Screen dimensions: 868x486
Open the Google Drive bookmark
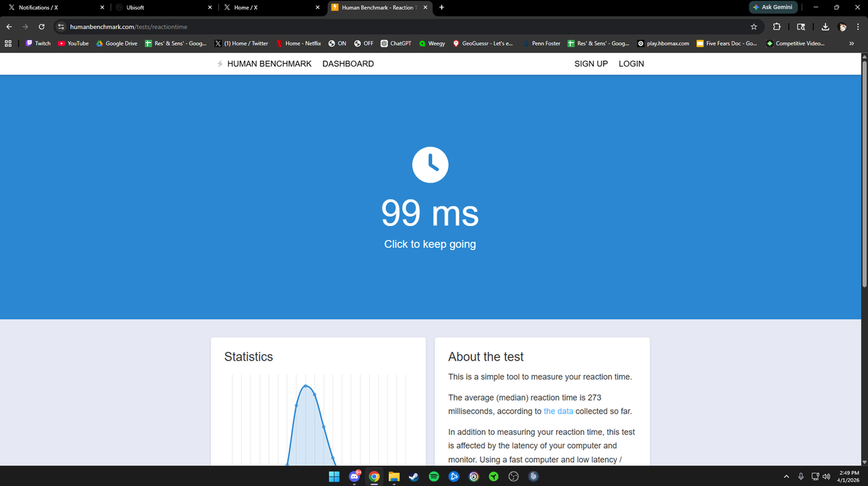point(117,43)
